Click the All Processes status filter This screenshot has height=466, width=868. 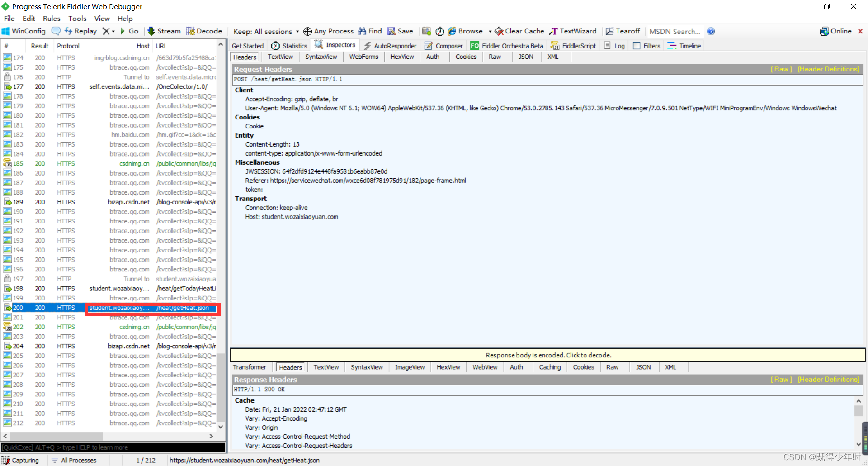click(74, 461)
